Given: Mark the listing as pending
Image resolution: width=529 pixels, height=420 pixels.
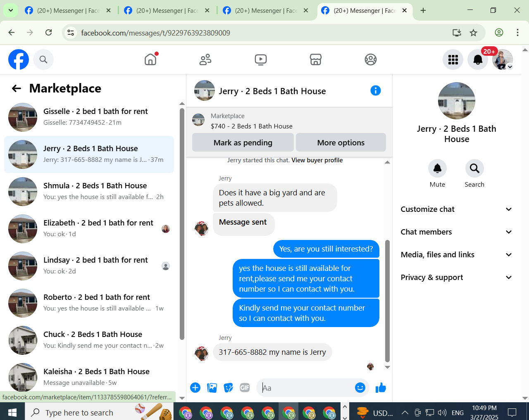Looking at the screenshot, I should [x=243, y=142].
